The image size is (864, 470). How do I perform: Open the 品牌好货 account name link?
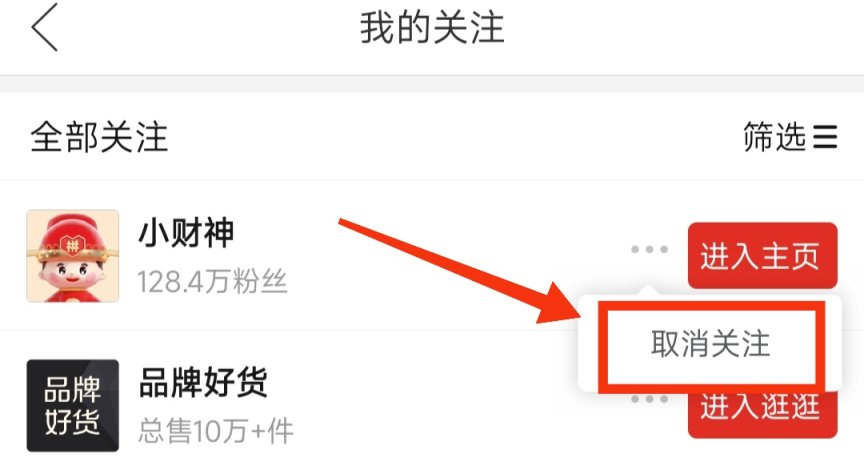pos(203,382)
